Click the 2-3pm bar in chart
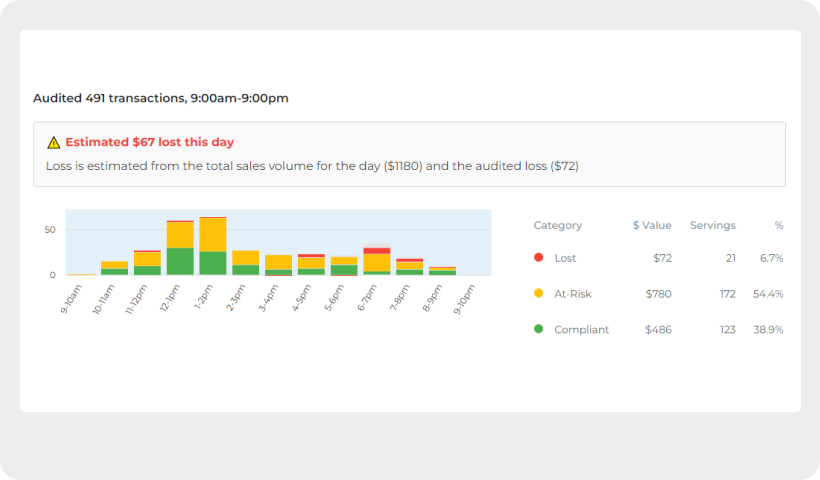Screen dimensions: 820x480 246,263
